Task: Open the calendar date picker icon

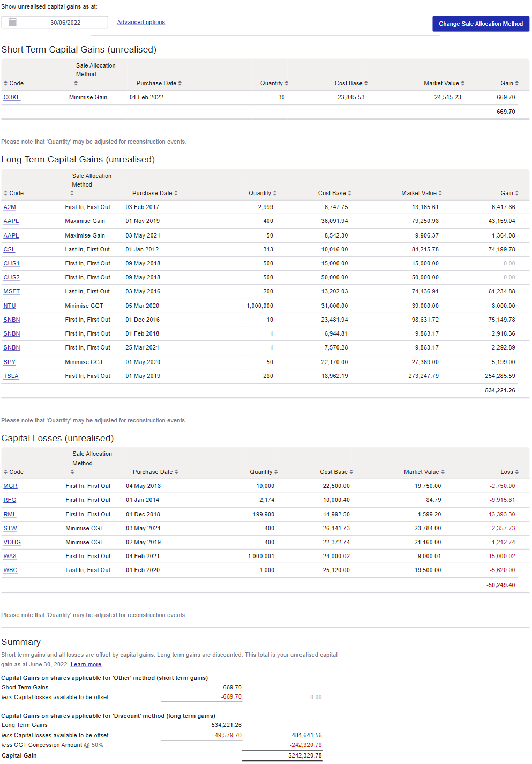Action: 12,21
